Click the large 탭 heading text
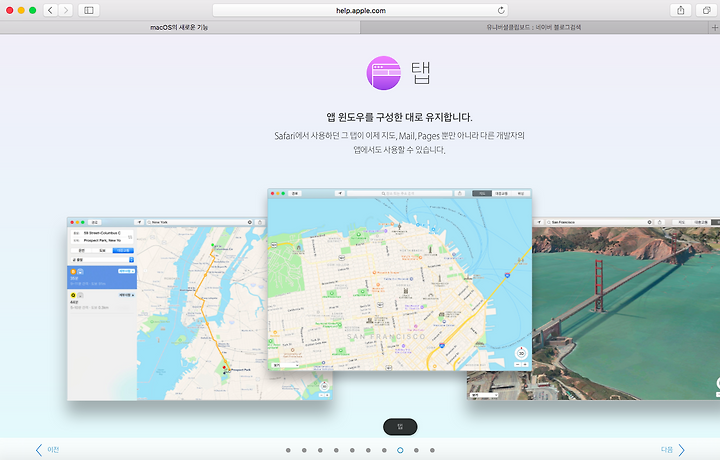The image size is (720, 460). tap(420, 73)
